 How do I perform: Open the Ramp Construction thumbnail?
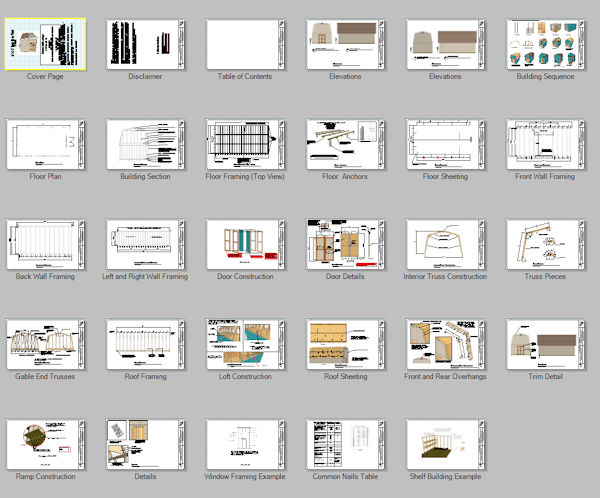pyautogui.click(x=45, y=444)
